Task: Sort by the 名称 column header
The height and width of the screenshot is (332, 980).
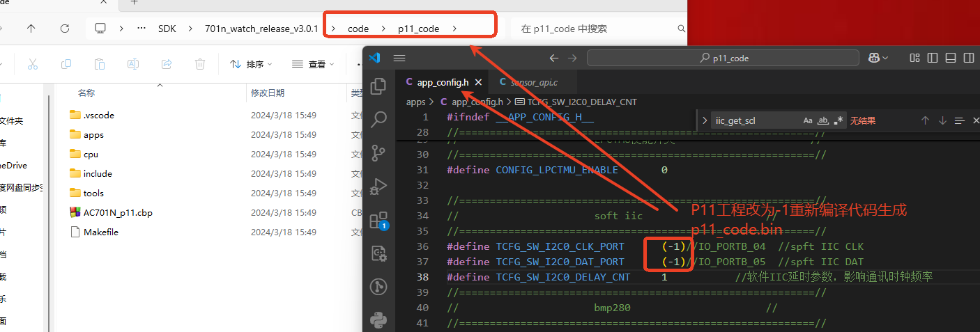Action: [x=86, y=93]
